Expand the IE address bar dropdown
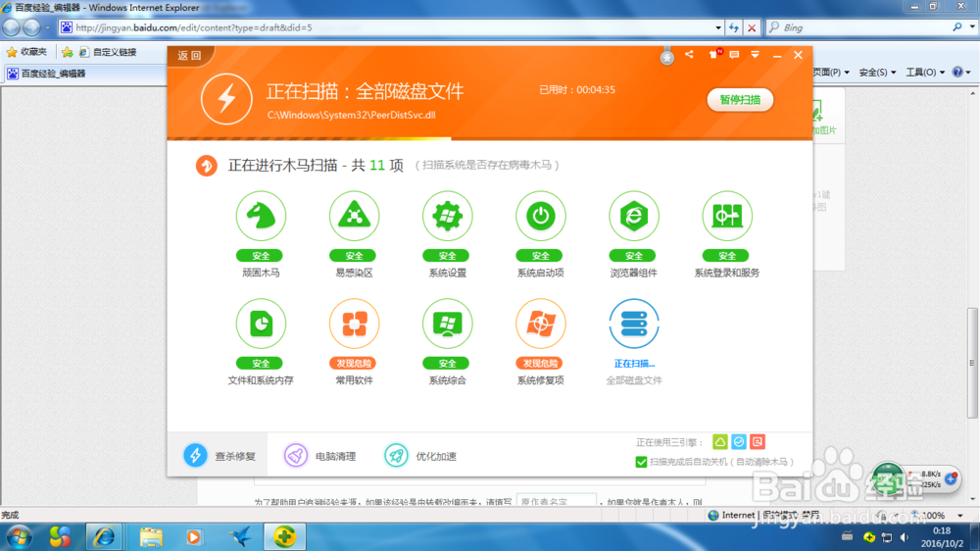The height and width of the screenshot is (551, 980). click(x=718, y=27)
